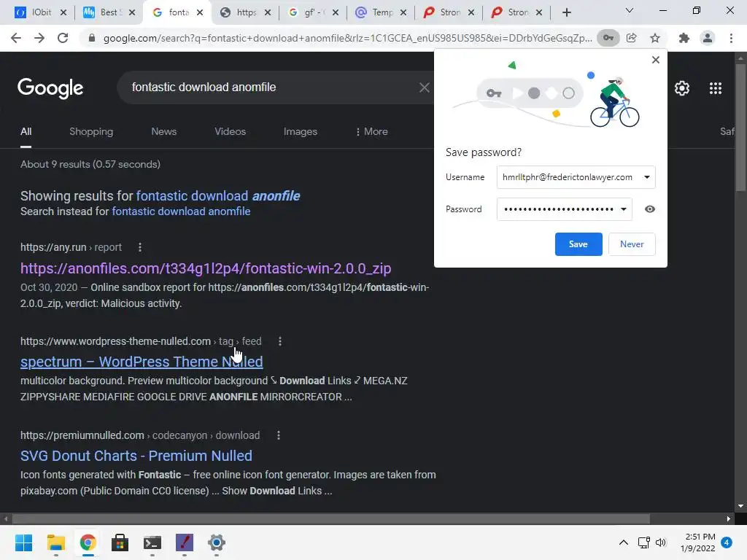Viewport: 747px width, 560px height.
Task: Close the IObit tab
Action: tap(63, 12)
